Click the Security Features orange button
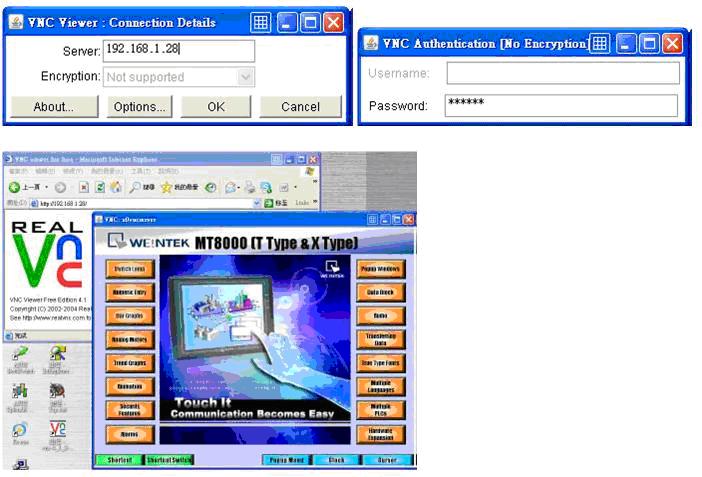The height and width of the screenshot is (477, 702). 130,410
